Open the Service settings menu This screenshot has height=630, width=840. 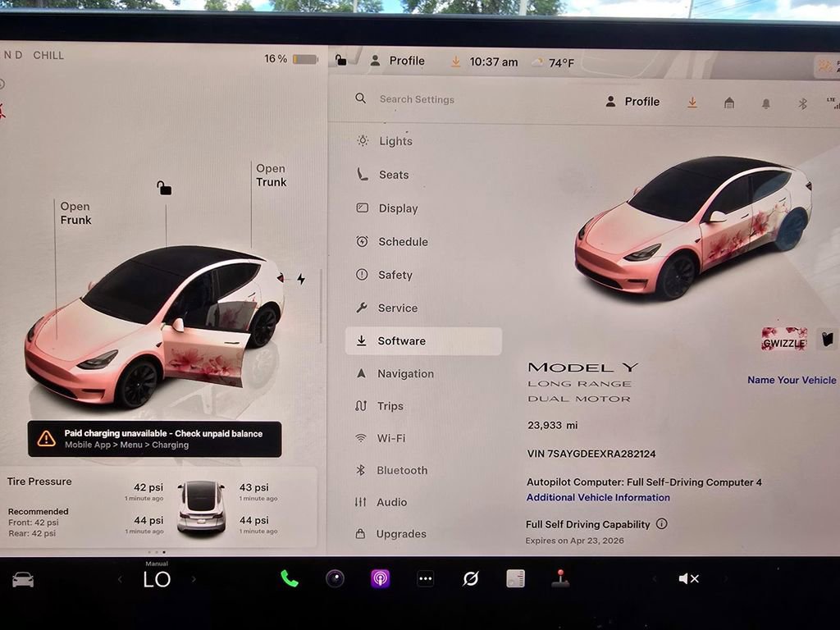(x=386, y=308)
